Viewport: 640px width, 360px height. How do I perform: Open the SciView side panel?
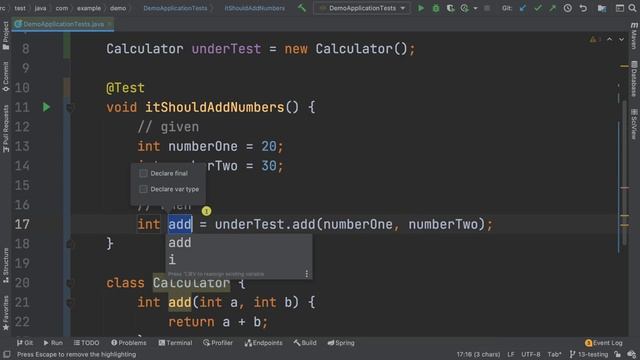[634, 124]
